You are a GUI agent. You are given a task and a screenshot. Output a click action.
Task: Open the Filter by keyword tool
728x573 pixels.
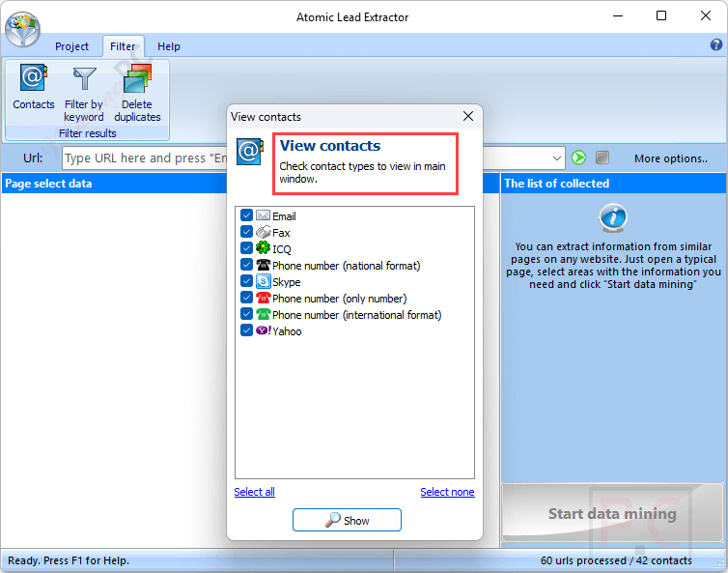(x=84, y=94)
